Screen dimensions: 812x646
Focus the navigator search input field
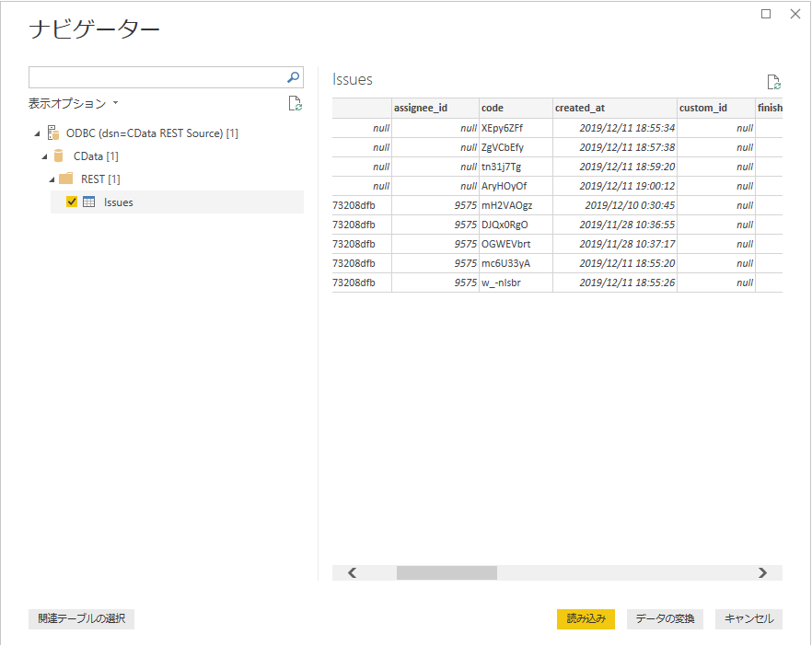pyautogui.click(x=158, y=77)
